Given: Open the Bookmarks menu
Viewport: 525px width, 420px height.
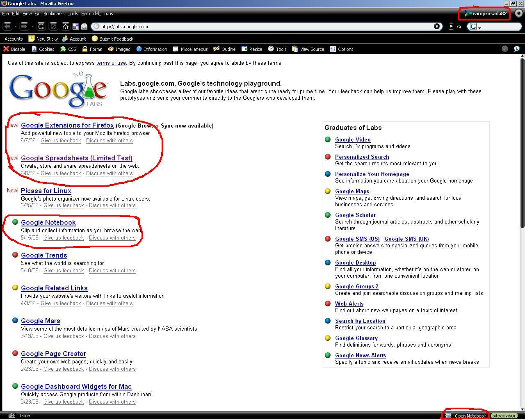Looking at the screenshot, I should 54,14.
